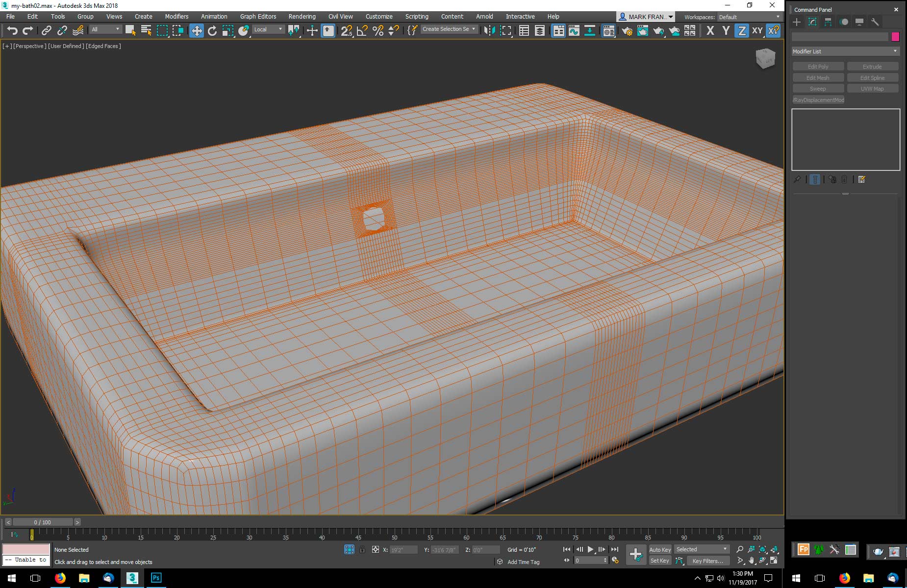Toggle Window/Crossing selection mode
The height and width of the screenshot is (588, 907).
[x=177, y=30]
